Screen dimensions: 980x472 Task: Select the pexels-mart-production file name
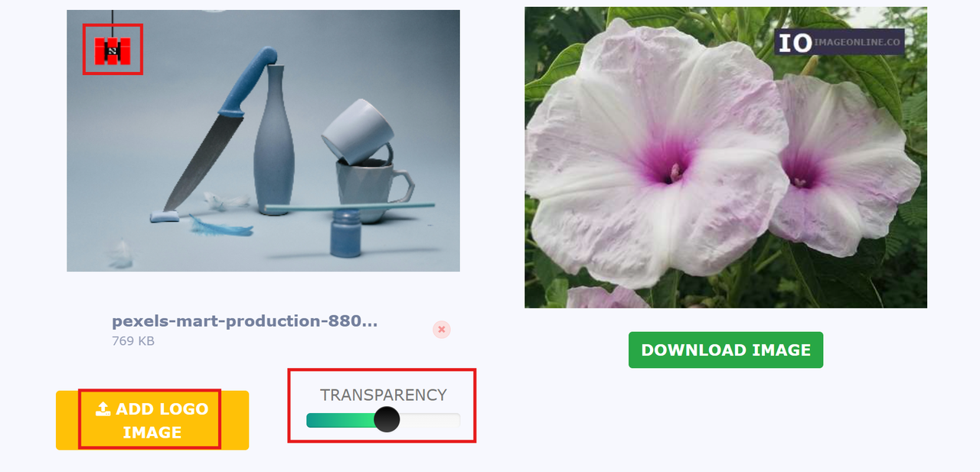[x=245, y=321]
